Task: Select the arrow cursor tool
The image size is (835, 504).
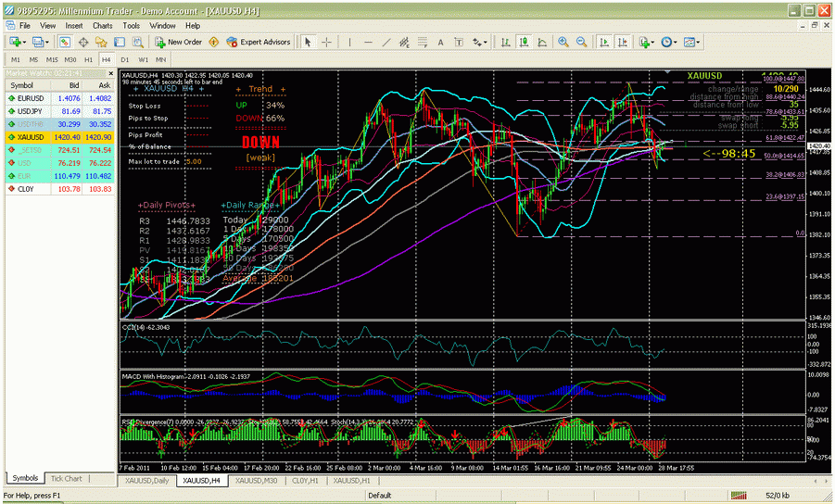Action: (x=308, y=42)
